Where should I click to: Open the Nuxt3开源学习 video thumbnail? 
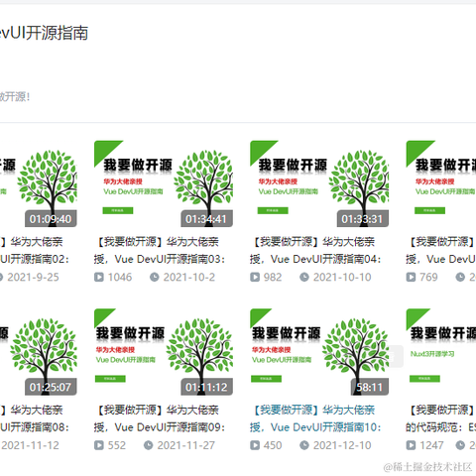(x=441, y=352)
